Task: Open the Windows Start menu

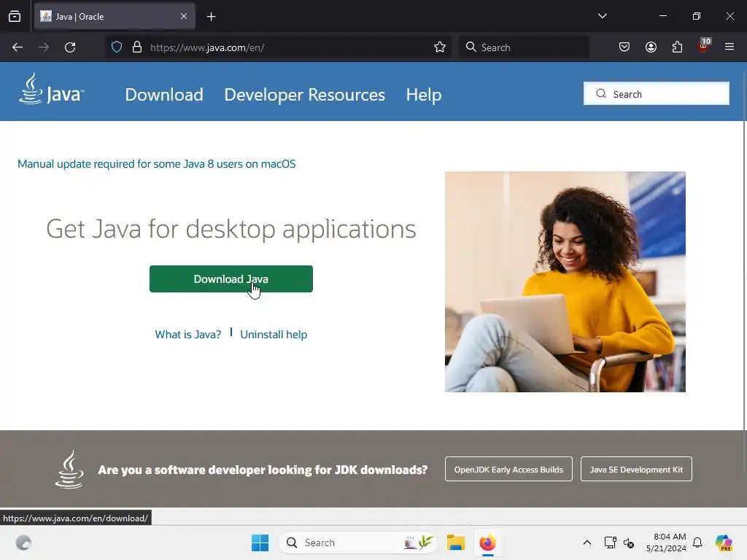Action: tap(260, 542)
